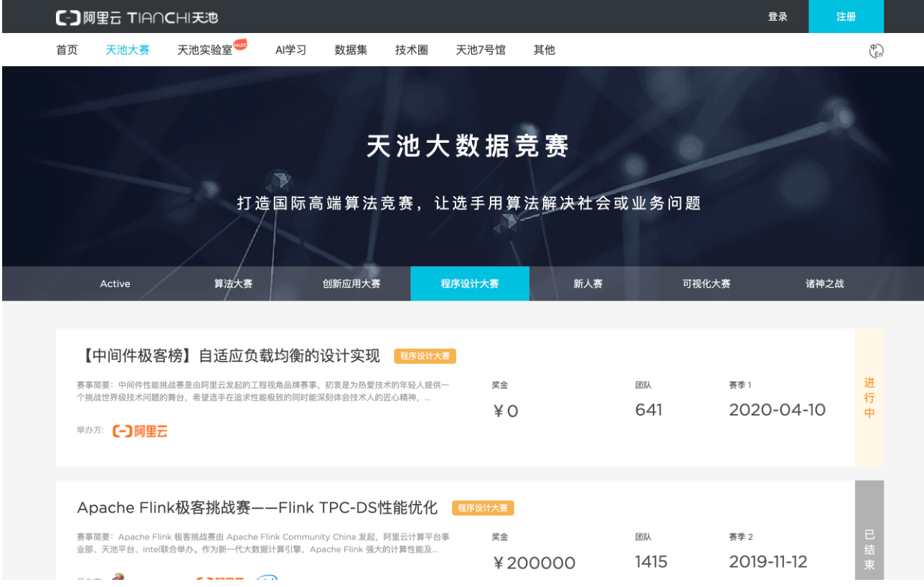Click the HOT badge on 天池实验室

(x=240, y=44)
